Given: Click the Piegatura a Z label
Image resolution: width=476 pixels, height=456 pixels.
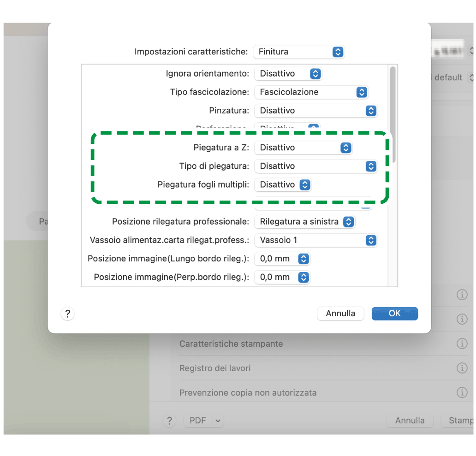Looking at the screenshot, I should (221, 148).
